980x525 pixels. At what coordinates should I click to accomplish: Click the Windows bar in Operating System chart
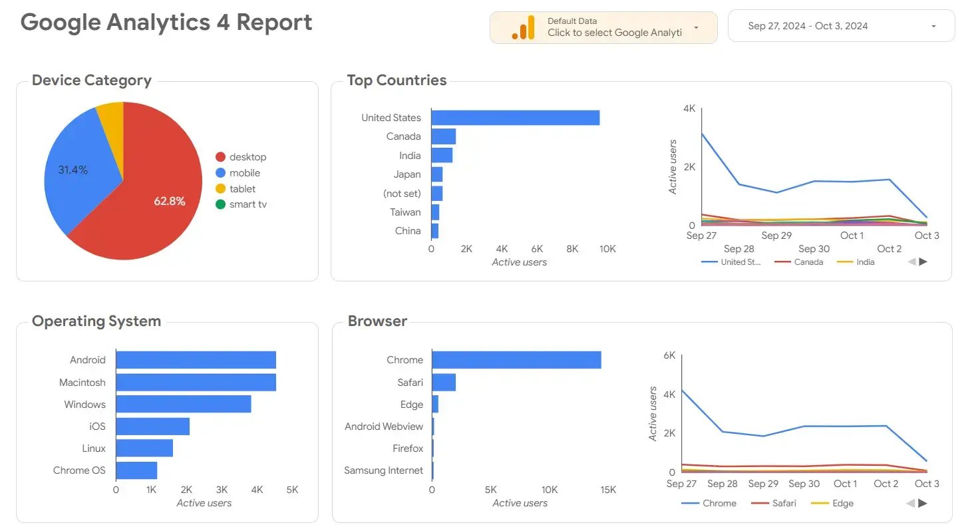(x=184, y=404)
